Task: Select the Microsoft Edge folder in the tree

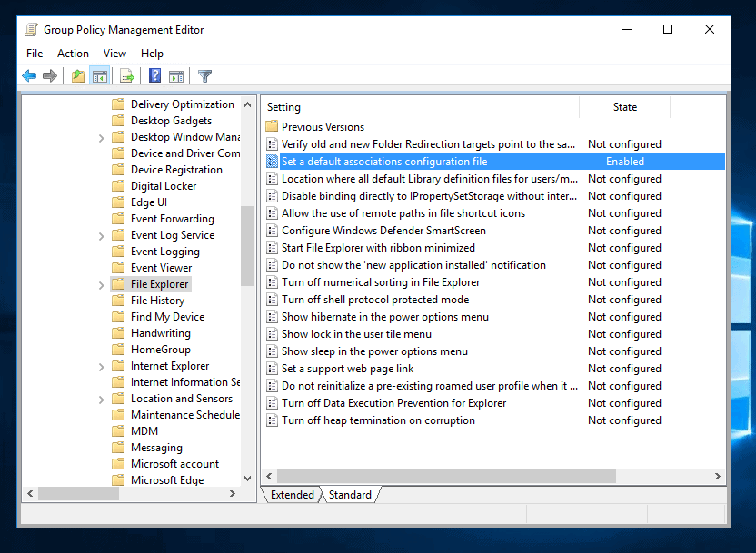Action: tap(166, 479)
